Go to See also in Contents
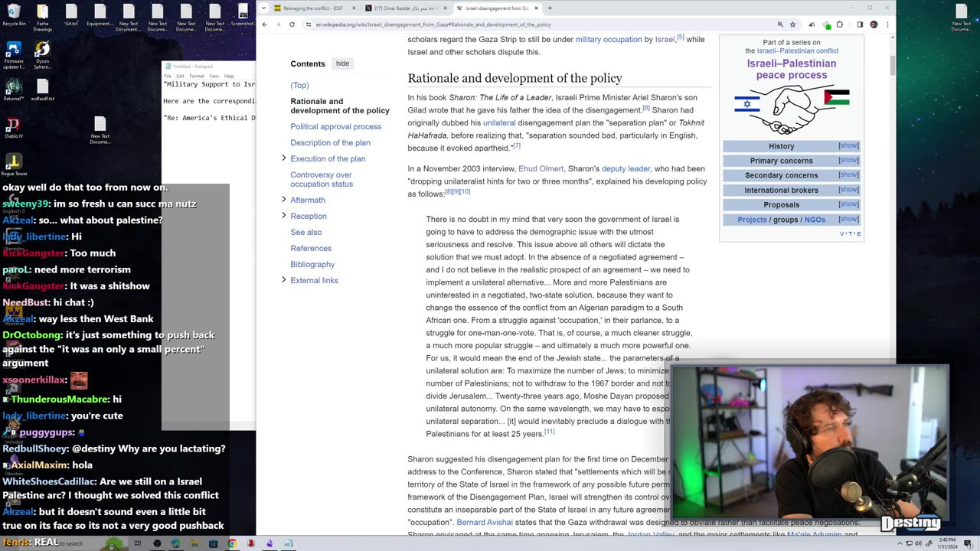Image resolution: width=980 pixels, height=551 pixels. 305,232
